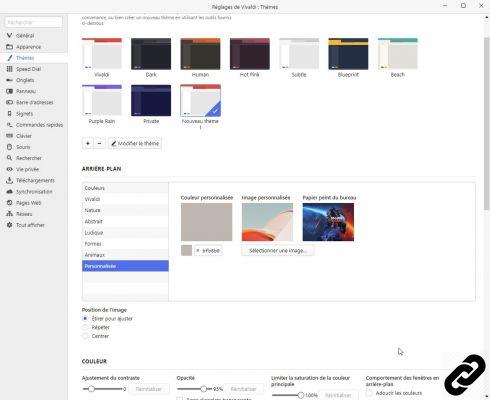Select the 'Nouveau thème 1' thumbnail
The height and width of the screenshot is (400, 490).
pos(200,100)
